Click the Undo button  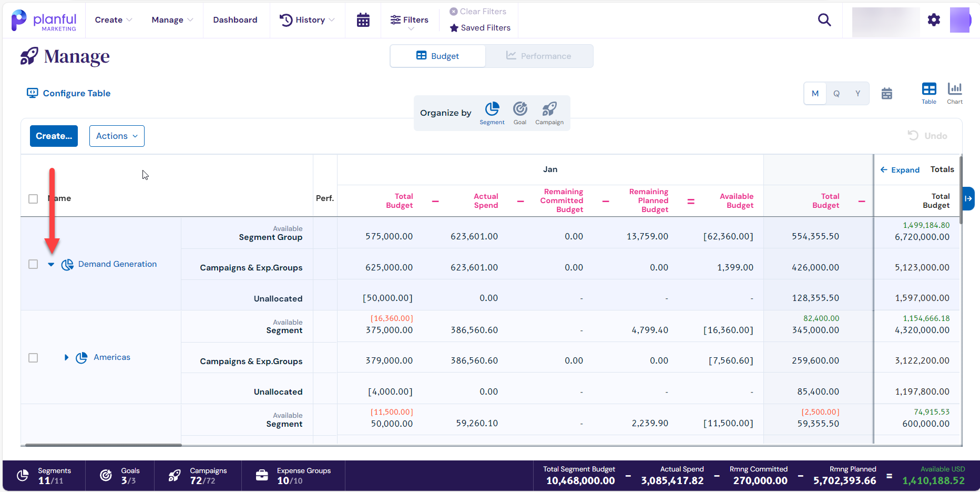[927, 136]
